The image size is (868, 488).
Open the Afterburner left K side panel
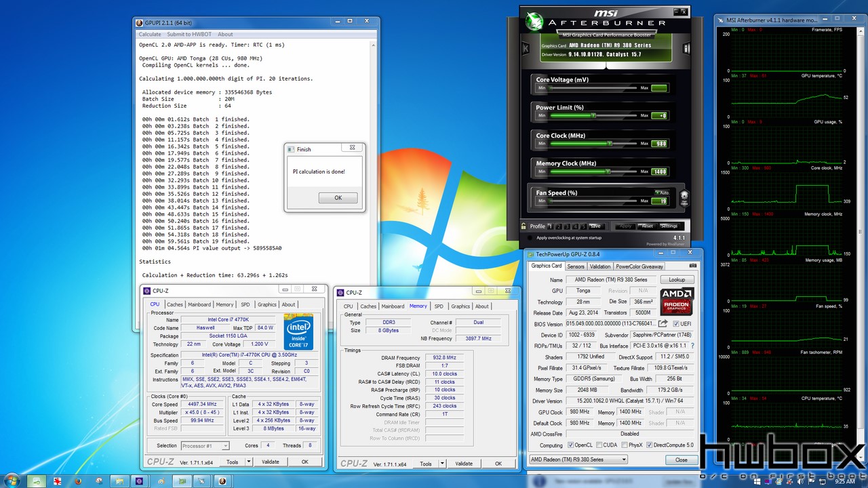[x=526, y=48]
